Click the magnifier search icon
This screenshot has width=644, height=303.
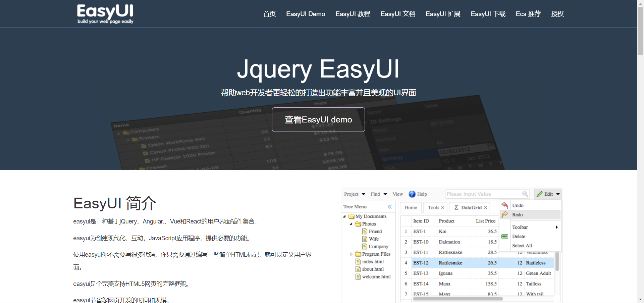pos(525,194)
